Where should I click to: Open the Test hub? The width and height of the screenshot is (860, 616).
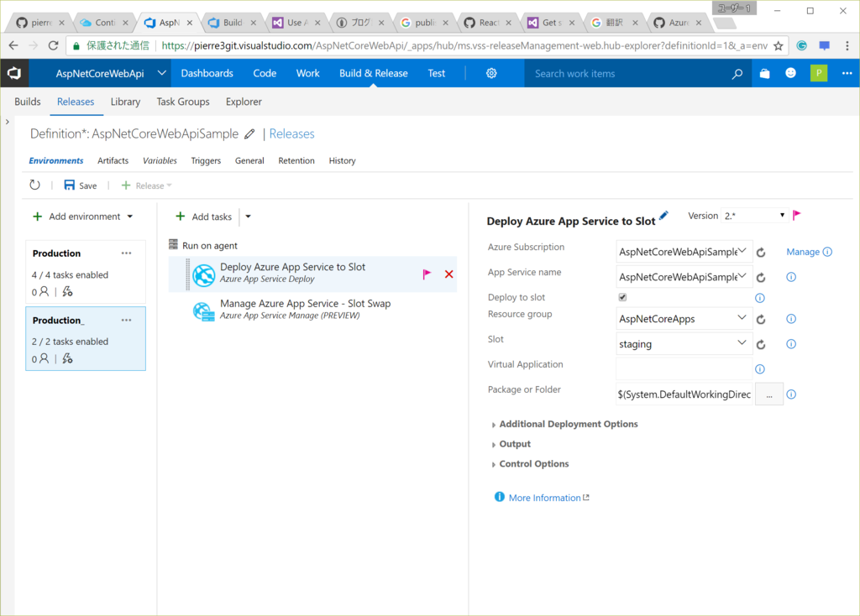pos(437,73)
